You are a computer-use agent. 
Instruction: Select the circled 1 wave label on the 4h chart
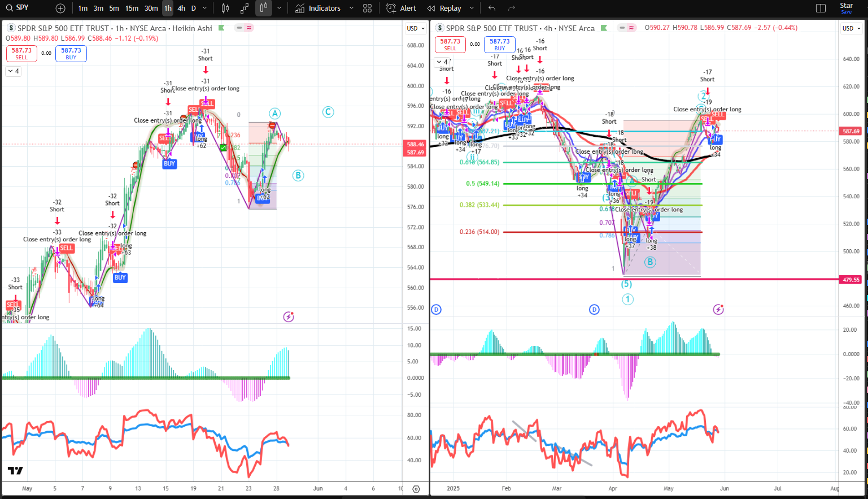tap(627, 300)
